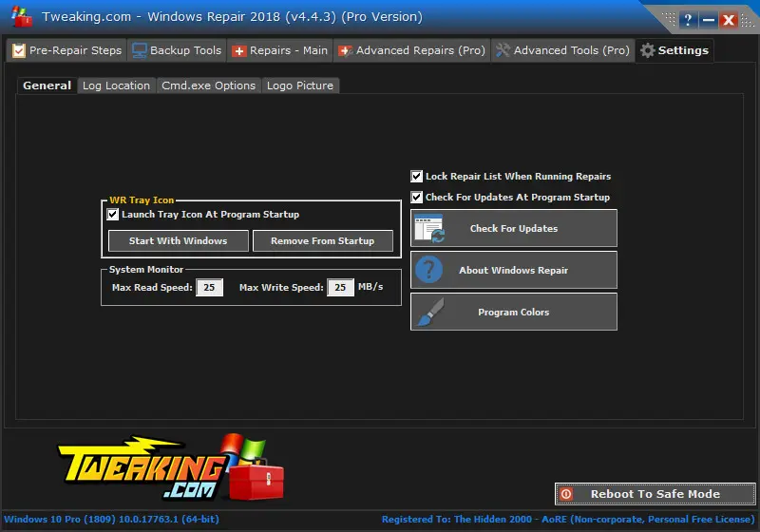
Task: Switch to Log Location sub-tab
Action: tap(116, 85)
